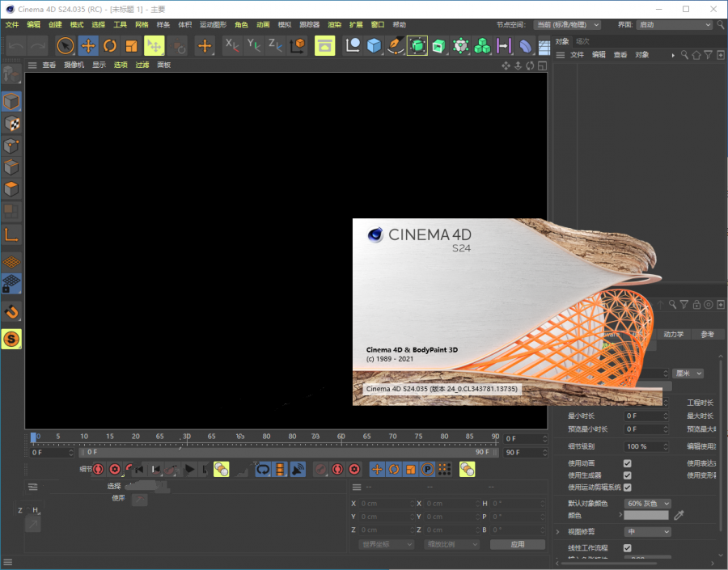
Task: Select the Rotate tool icon
Action: click(x=109, y=45)
